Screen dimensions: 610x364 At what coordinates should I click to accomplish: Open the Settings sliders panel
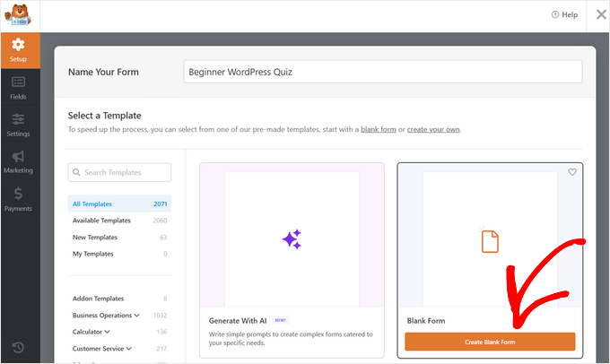click(x=18, y=126)
